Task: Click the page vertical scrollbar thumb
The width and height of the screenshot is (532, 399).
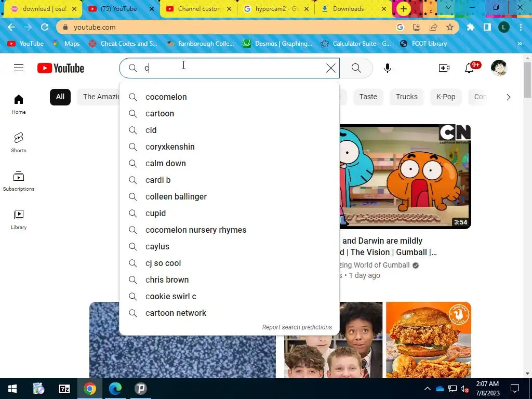Action: point(527,79)
